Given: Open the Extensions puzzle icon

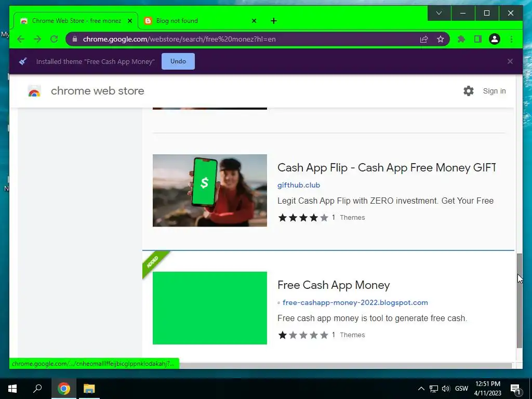Looking at the screenshot, I should tap(461, 39).
